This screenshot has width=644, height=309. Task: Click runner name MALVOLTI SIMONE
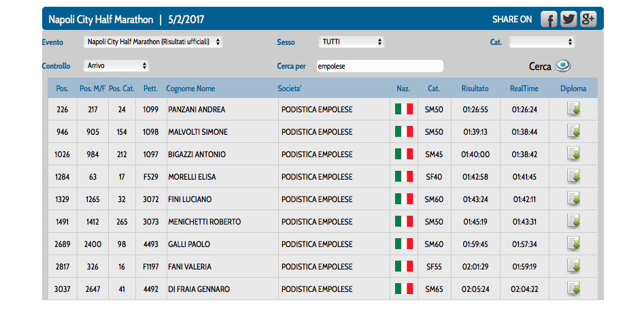tap(198, 132)
